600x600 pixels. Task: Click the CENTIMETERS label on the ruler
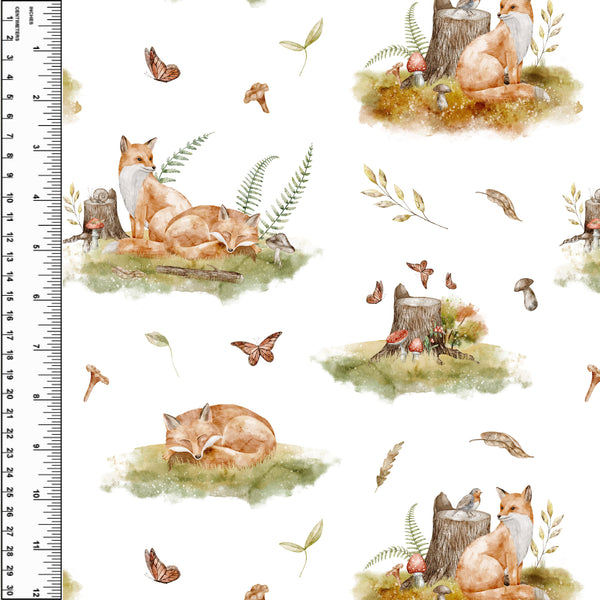tap(17, 24)
